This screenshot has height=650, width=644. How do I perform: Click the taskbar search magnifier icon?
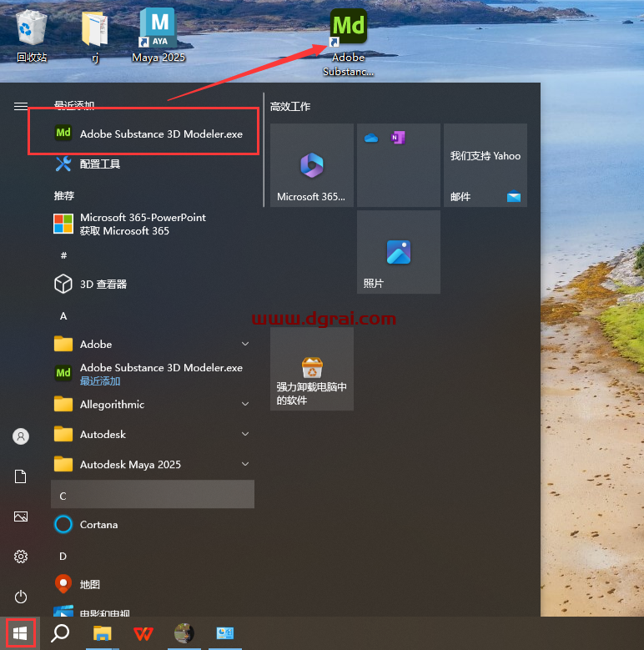[60, 633]
